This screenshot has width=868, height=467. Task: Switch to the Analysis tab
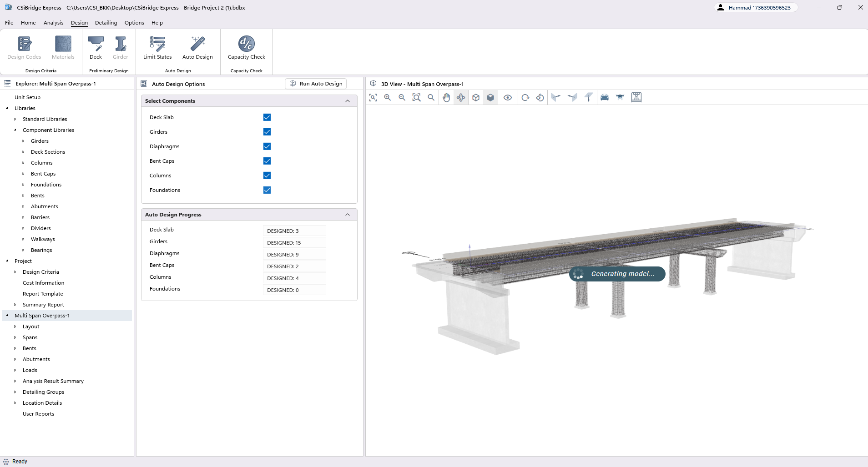coord(53,23)
